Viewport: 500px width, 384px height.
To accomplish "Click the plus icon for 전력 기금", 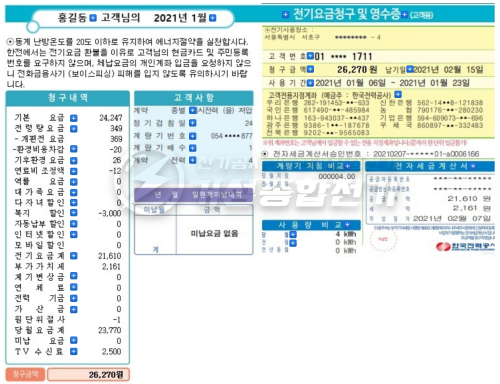I will [x=74, y=298].
